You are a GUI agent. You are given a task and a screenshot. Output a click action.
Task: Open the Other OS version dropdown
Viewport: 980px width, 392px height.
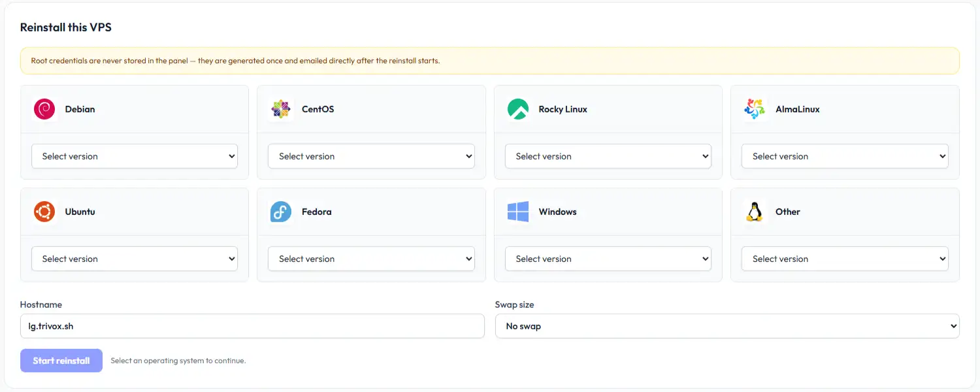tap(845, 259)
